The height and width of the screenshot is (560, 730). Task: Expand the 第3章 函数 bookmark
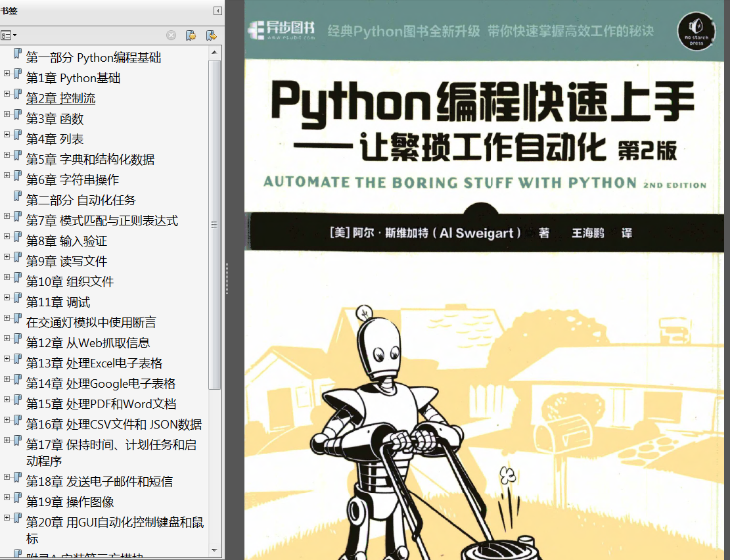[x=7, y=114]
